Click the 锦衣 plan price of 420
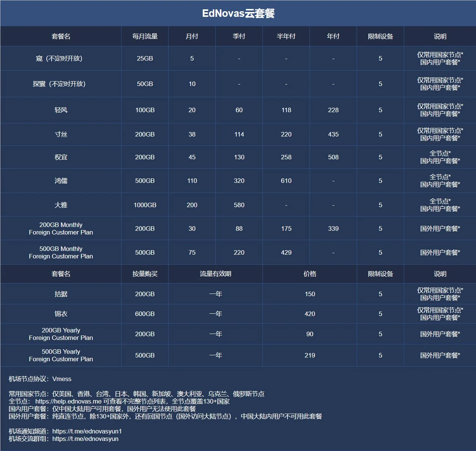 click(309, 314)
